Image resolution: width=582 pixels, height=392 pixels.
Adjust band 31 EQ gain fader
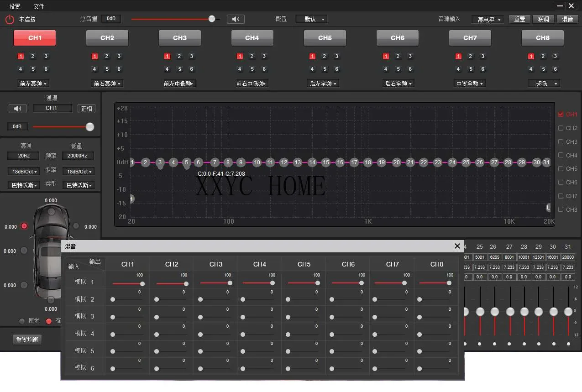[568, 312]
